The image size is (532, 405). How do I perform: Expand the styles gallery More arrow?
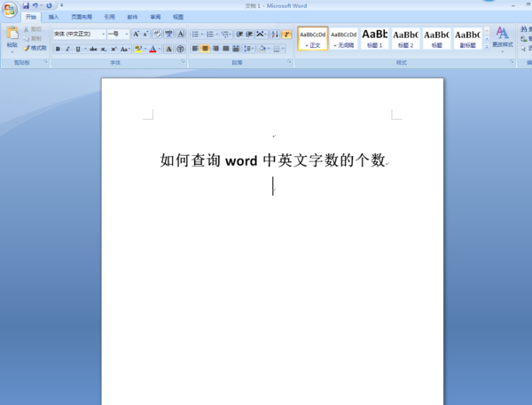[x=487, y=47]
